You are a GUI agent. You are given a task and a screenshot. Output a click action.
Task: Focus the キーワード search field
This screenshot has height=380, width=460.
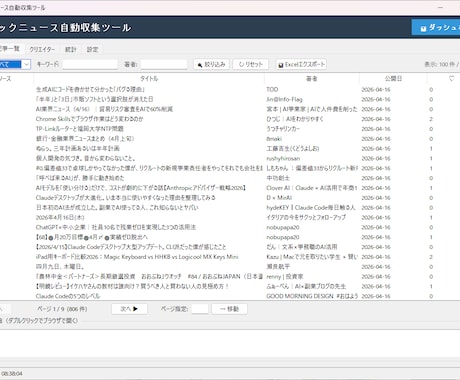(90, 64)
